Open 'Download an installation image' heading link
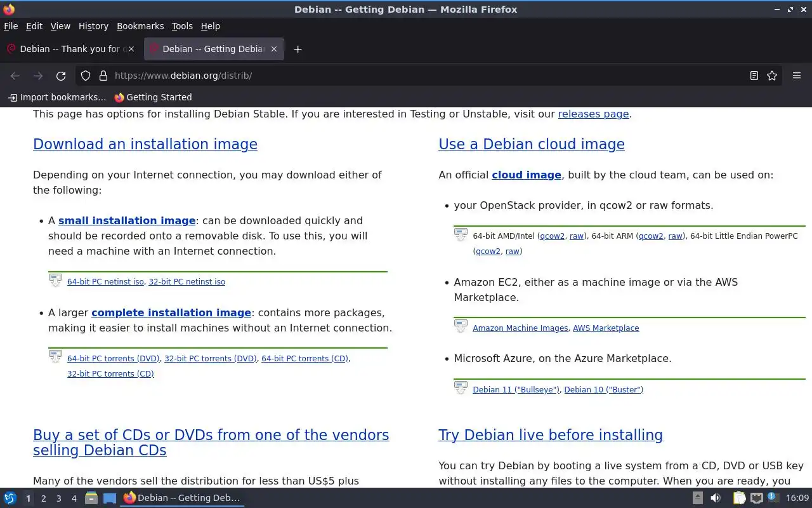This screenshot has width=812, height=508. [x=145, y=144]
